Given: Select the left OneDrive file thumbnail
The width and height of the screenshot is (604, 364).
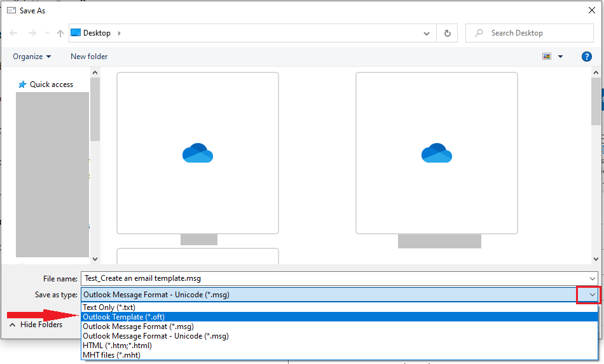Looking at the screenshot, I should (x=198, y=153).
